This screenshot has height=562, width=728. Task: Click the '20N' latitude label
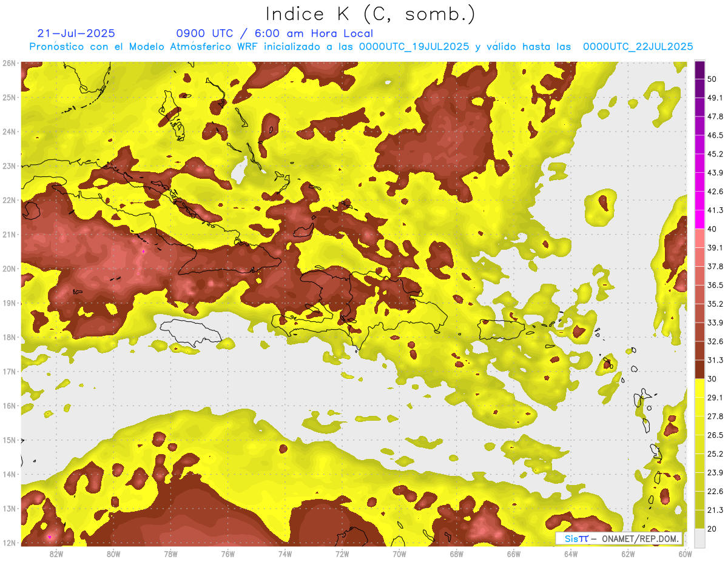pyautogui.click(x=8, y=269)
